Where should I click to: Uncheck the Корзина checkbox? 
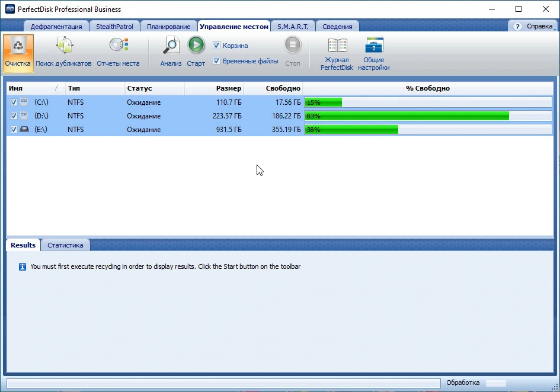[216, 46]
